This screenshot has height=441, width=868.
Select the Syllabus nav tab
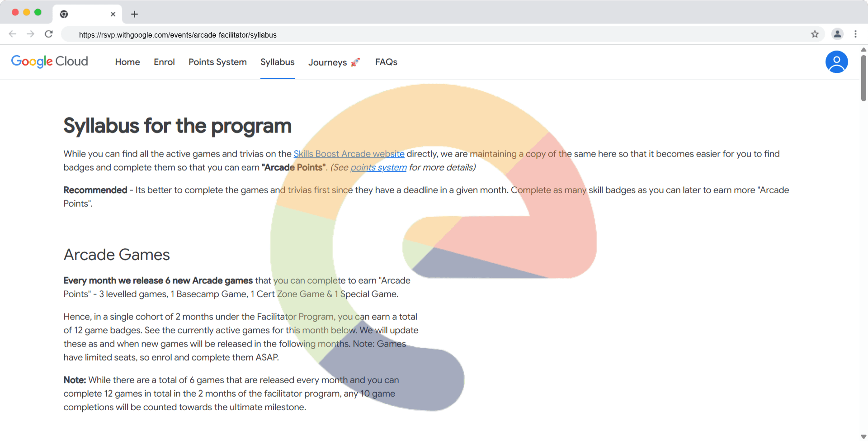coord(278,62)
